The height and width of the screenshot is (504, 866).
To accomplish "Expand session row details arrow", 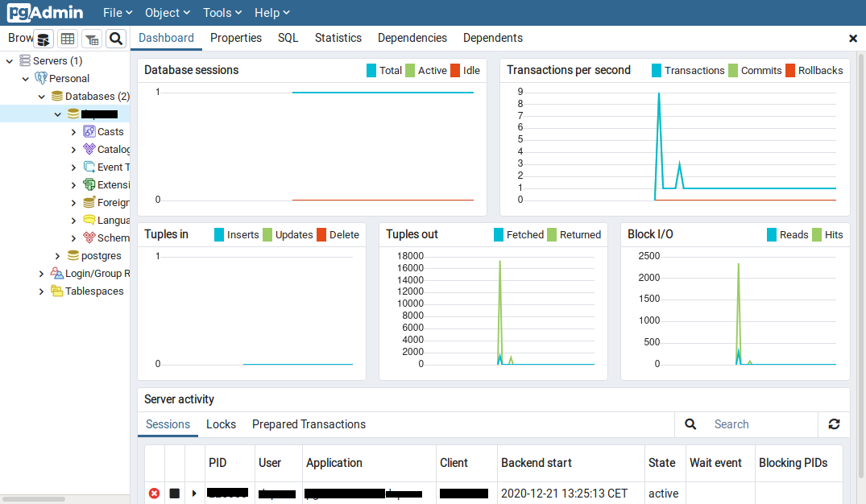I will click(194, 494).
